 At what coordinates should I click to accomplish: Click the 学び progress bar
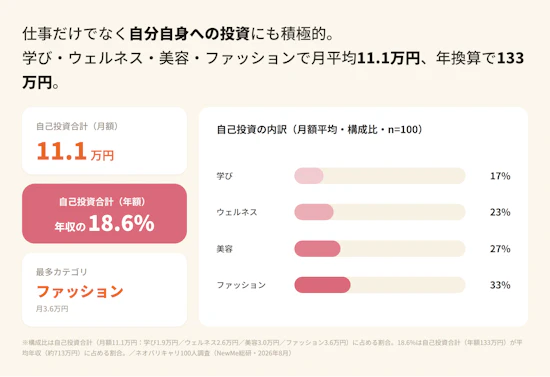[x=380, y=176]
